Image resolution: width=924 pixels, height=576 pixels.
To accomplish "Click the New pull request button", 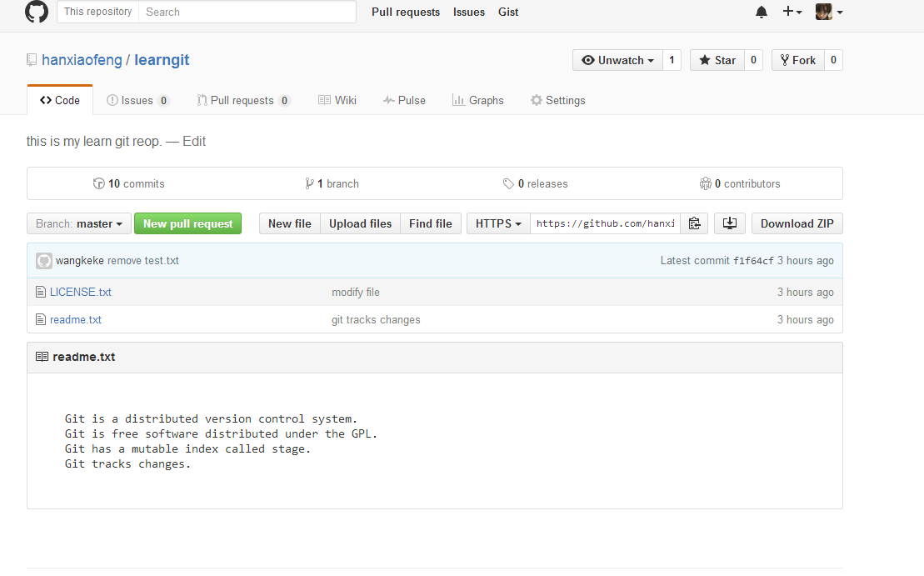I will point(188,223).
